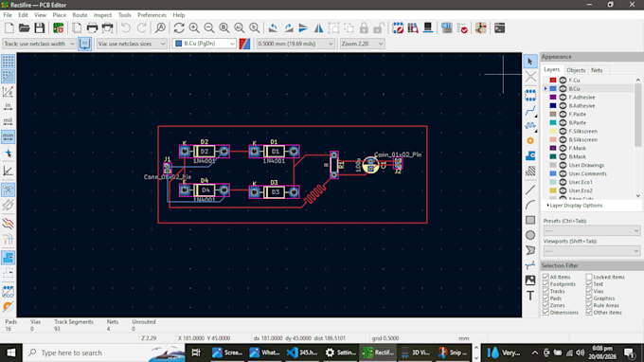The width and height of the screenshot is (644, 362).
Task: Click the New board icon
Action: (9, 27)
